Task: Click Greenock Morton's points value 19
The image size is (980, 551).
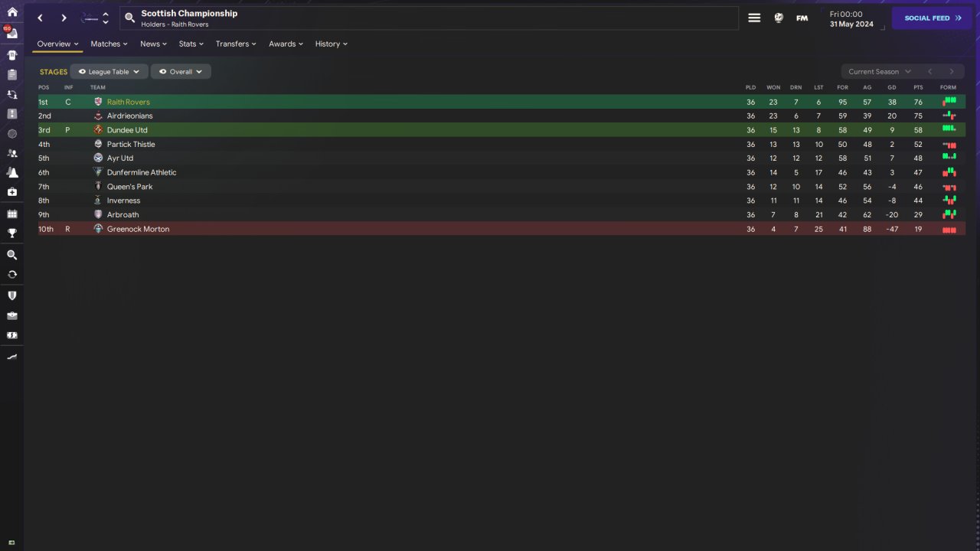Action: coord(918,229)
